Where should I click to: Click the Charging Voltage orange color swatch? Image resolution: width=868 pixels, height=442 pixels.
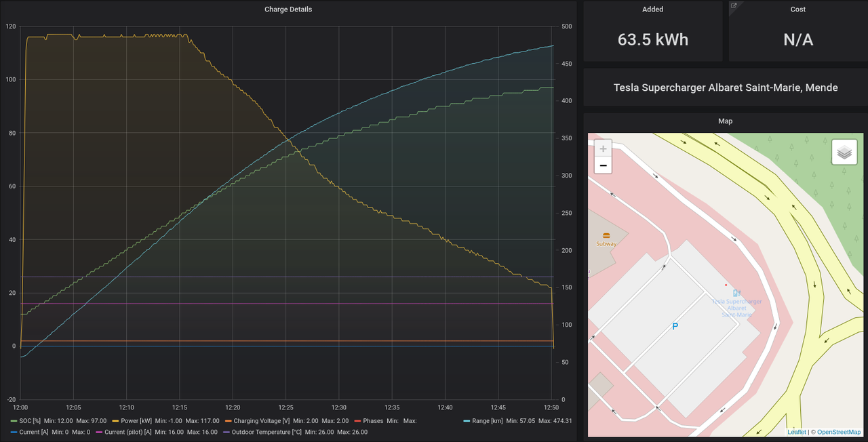pos(228,421)
